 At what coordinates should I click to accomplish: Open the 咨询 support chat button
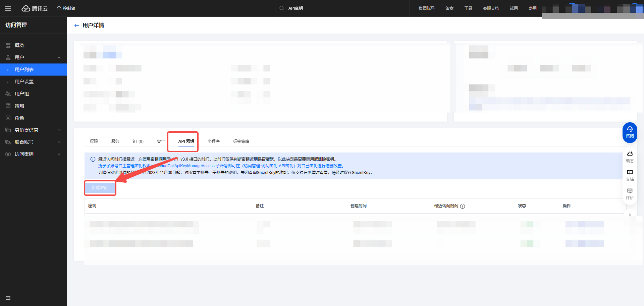tap(630, 132)
